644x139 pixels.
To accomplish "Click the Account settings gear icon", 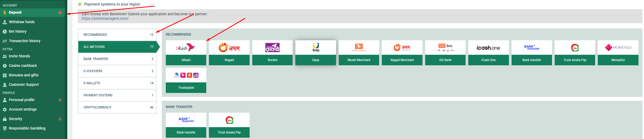I will click(5, 110).
